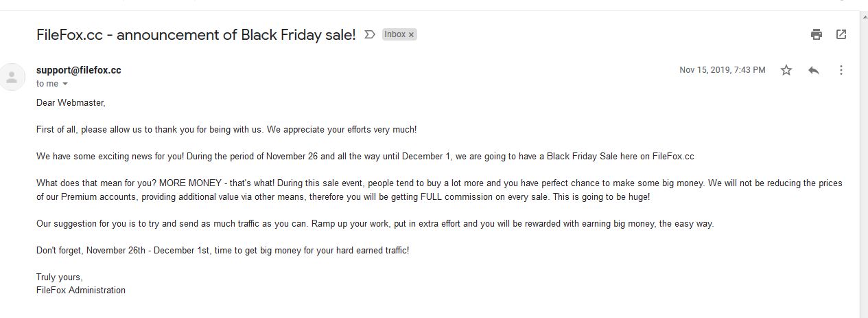Click the Print all icon
The image size is (868, 318).
coord(816,34)
